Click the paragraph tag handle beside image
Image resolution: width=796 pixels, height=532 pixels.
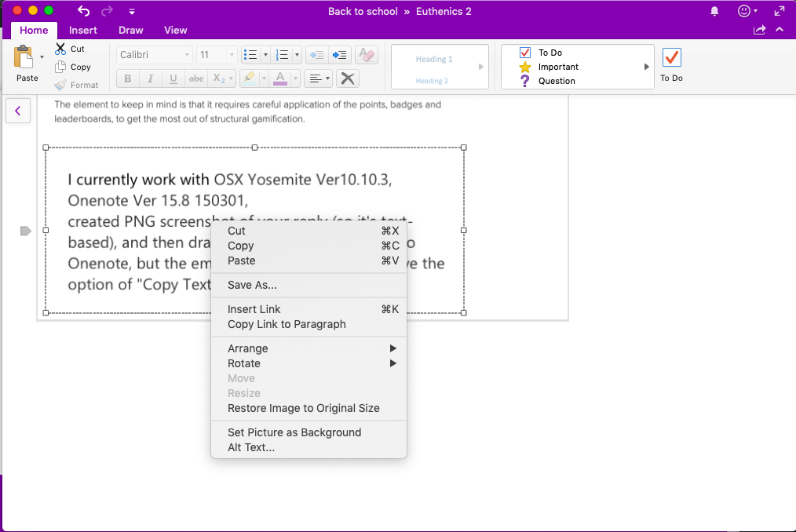[x=25, y=231]
